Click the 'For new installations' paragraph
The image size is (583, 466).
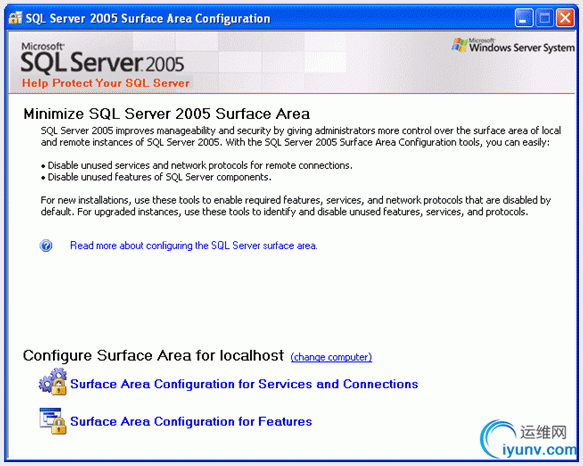click(x=296, y=206)
